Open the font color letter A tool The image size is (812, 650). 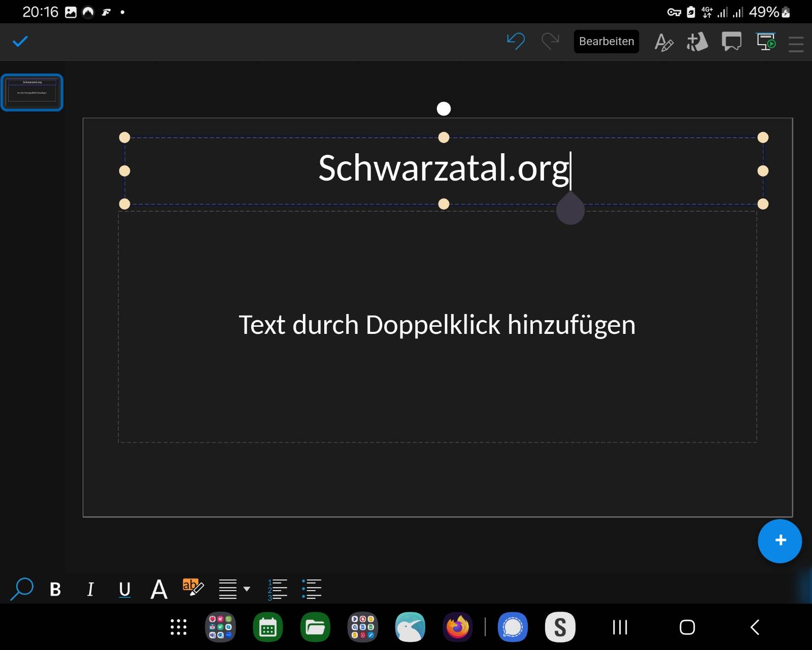[159, 590]
